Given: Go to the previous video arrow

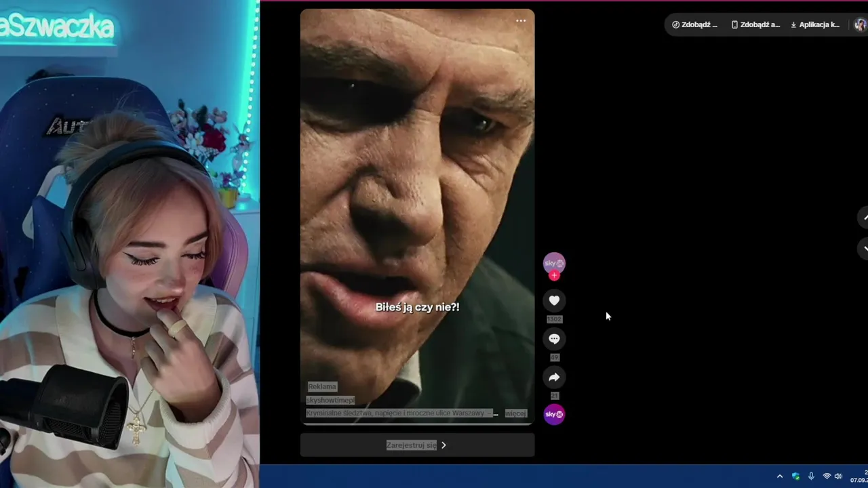Looking at the screenshot, I should click(864, 218).
